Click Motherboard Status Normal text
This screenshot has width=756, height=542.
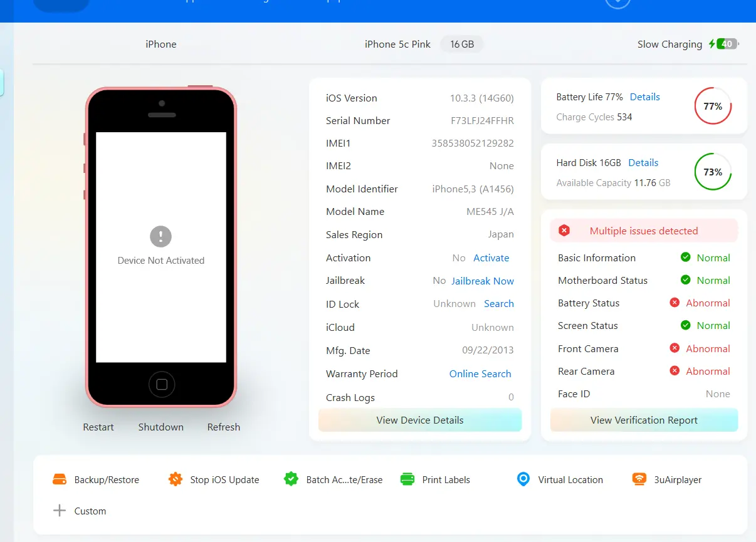pyautogui.click(x=713, y=281)
